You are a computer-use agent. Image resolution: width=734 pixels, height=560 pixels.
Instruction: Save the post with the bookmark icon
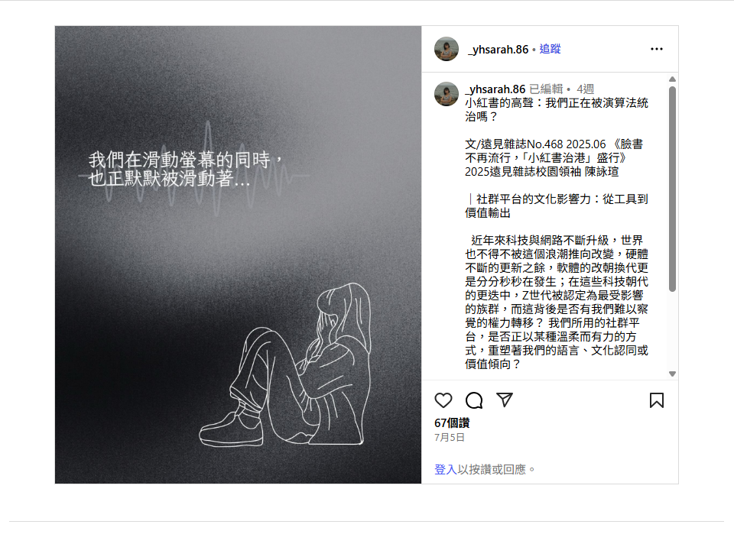click(656, 400)
